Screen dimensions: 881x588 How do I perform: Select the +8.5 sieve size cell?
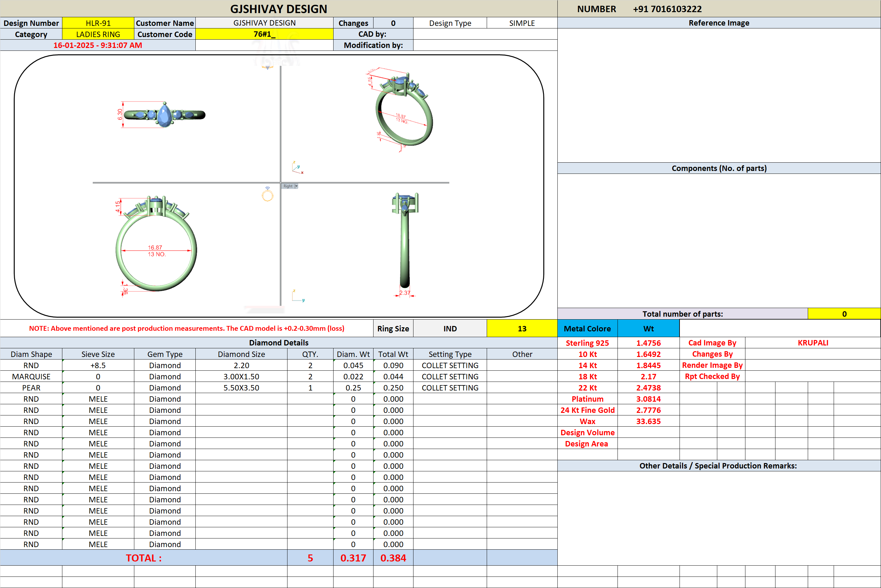click(x=98, y=365)
